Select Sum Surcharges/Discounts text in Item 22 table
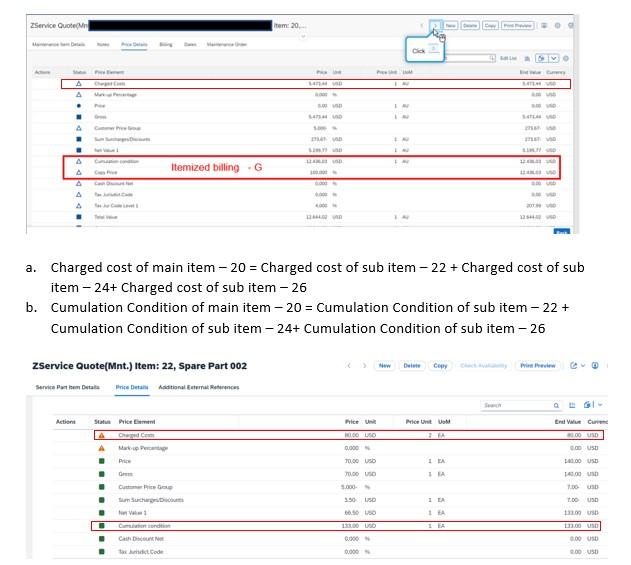This screenshot has width=631, height=565. tap(151, 500)
